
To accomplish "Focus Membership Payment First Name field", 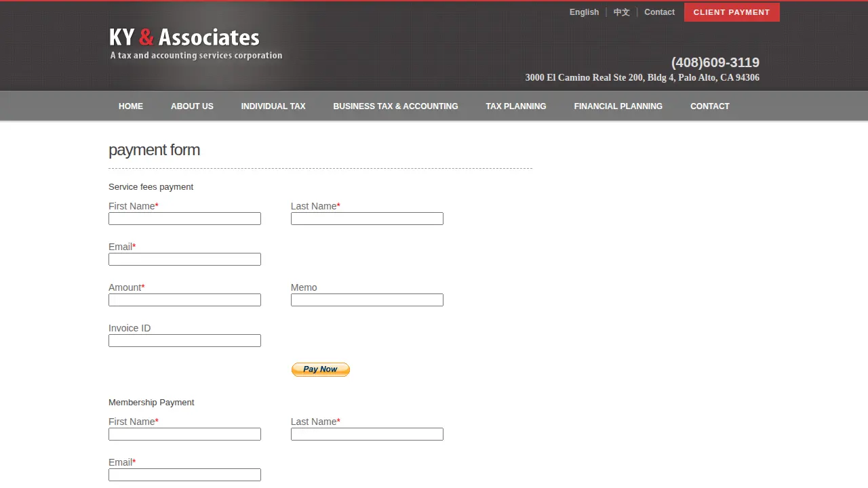I will [x=184, y=434].
